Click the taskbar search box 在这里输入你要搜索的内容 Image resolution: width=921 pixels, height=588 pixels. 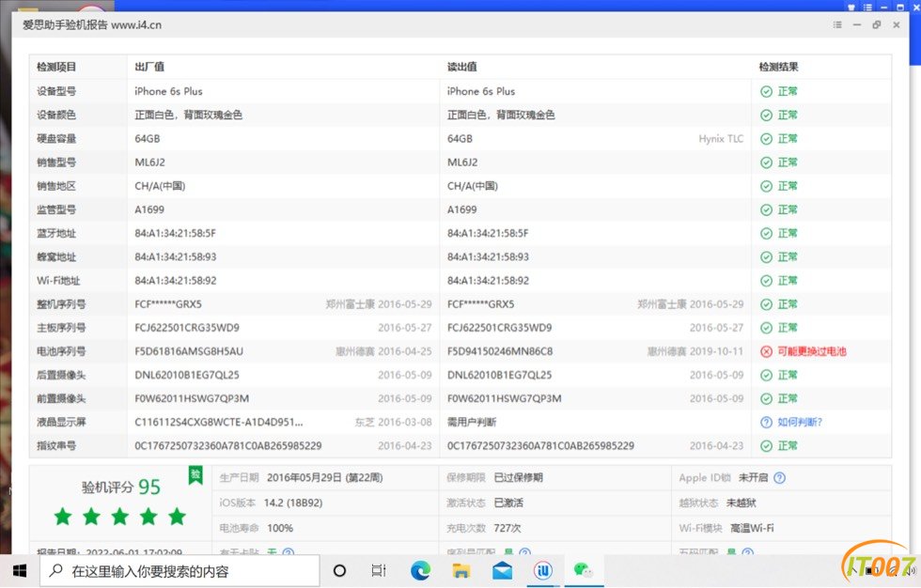click(180, 571)
